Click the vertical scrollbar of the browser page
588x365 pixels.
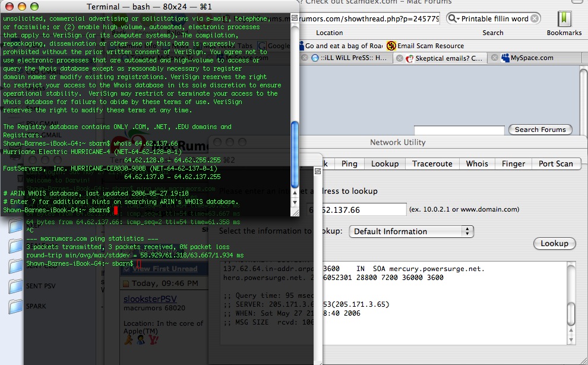(583, 100)
